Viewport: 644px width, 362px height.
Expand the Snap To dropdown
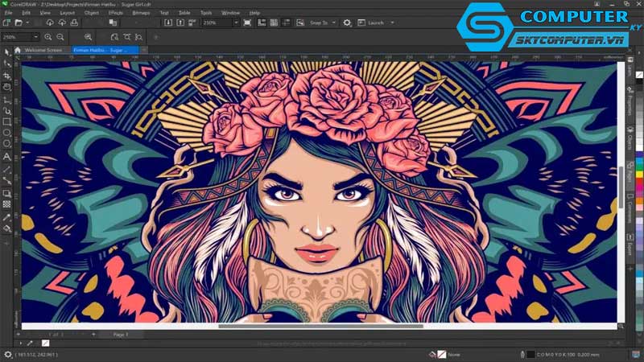click(323, 23)
